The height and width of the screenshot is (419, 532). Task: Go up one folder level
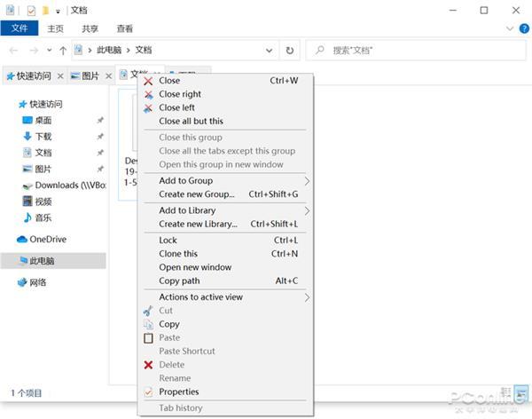point(63,51)
